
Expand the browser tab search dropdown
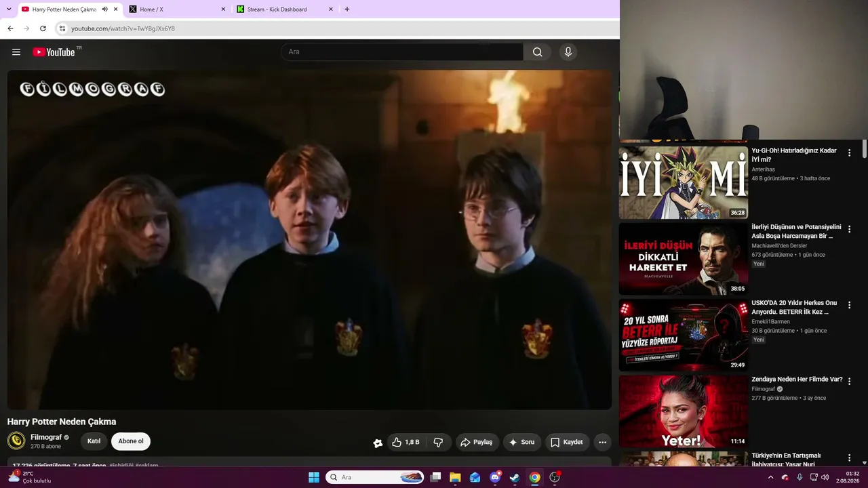[x=9, y=9]
